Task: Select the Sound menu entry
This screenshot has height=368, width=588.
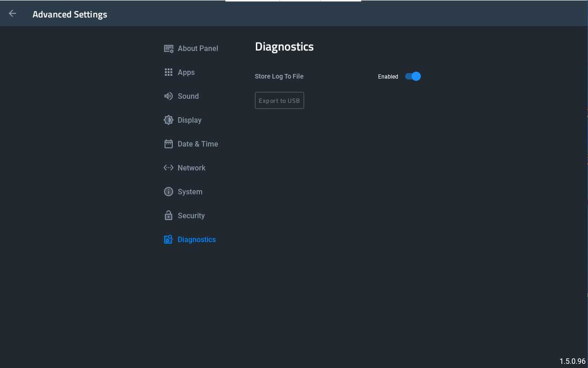Action: 188,96
